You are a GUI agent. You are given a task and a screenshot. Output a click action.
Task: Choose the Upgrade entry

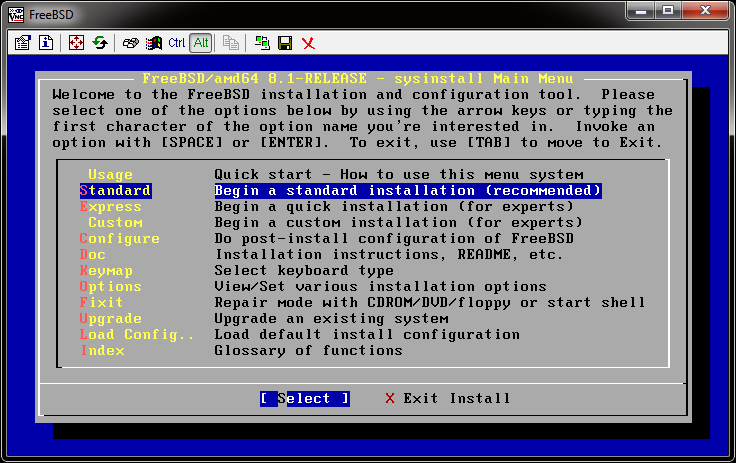point(111,318)
